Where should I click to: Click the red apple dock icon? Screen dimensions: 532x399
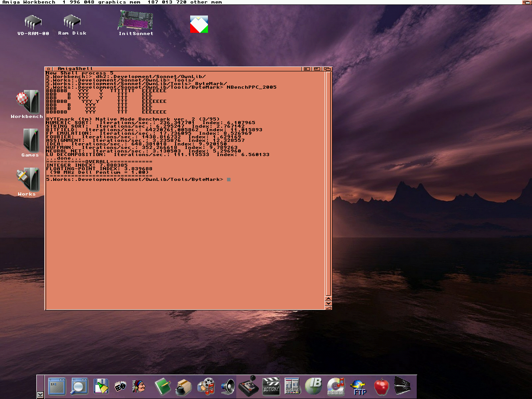(381, 386)
